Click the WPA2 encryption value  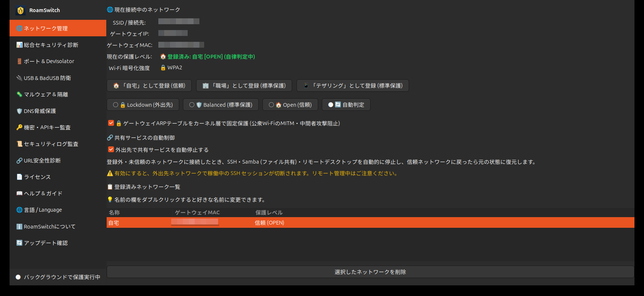tap(175, 67)
